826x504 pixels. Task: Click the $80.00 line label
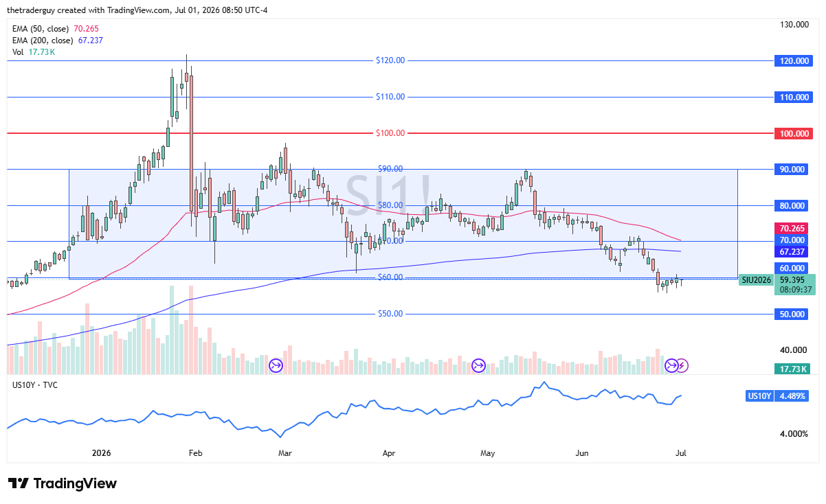pyautogui.click(x=390, y=205)
